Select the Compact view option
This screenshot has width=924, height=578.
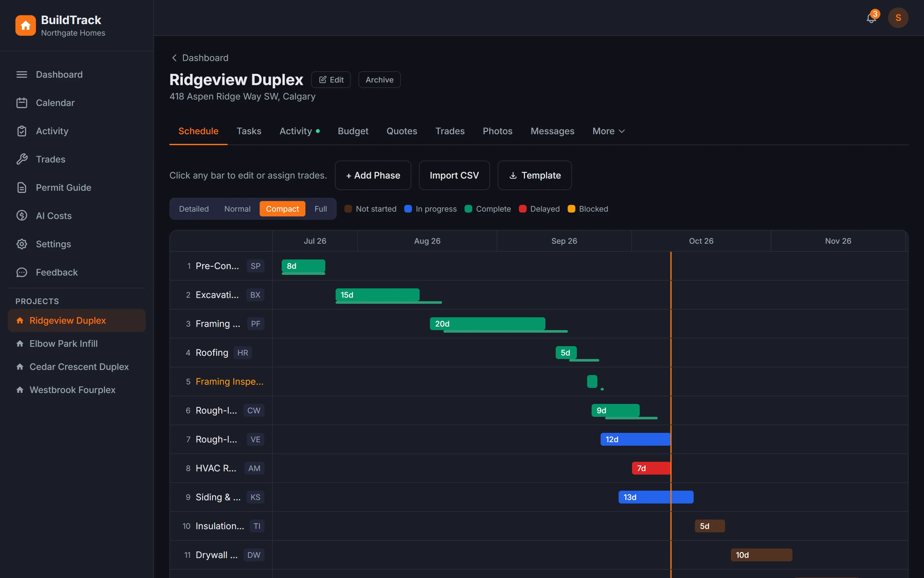click(x=282, y=209)
